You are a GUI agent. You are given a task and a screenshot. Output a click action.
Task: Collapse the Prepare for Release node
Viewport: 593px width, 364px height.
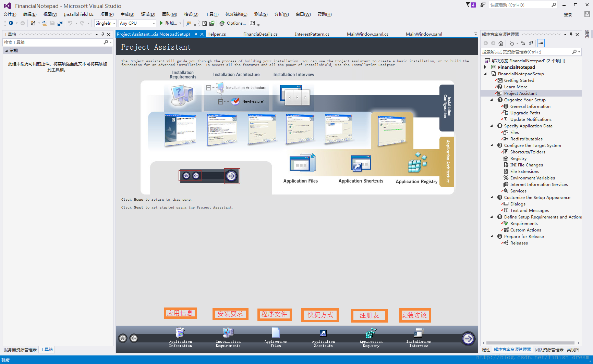click(492, 236)
